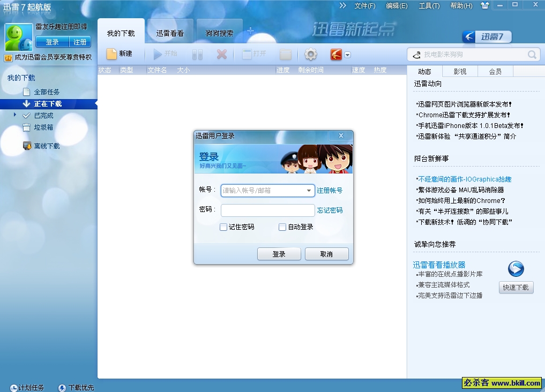Click the 新建 new task icon
The image size is (545, 392).
point(111,54)
